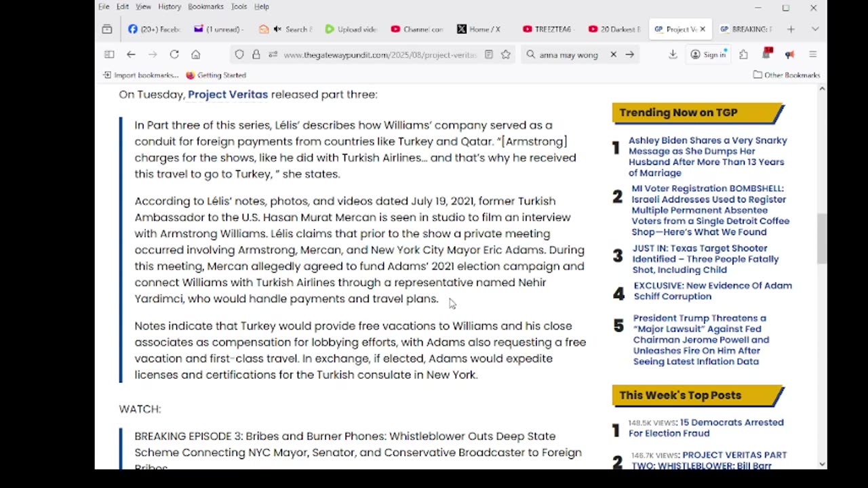Switch to the TREEZTEA6 YouTube tab
Image resolution: width=868 pixels, height=488 pixels.
click(547, 29)
